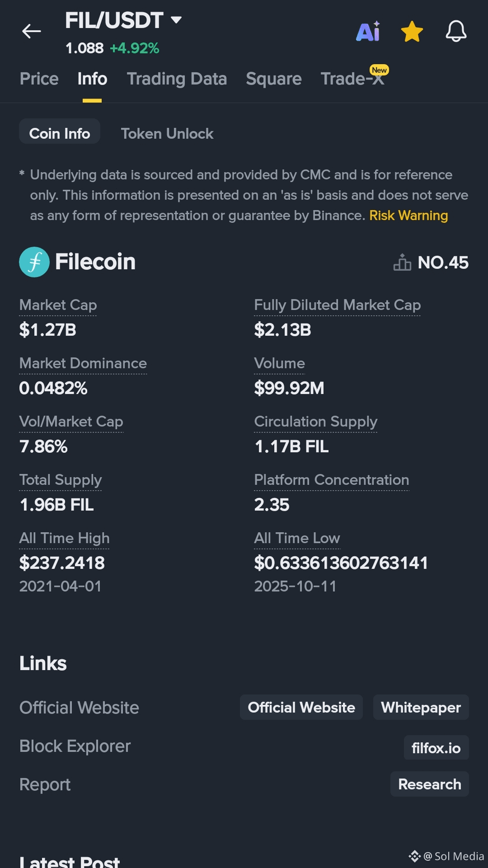Select the Coin Info section

click(x=60, y=134)
